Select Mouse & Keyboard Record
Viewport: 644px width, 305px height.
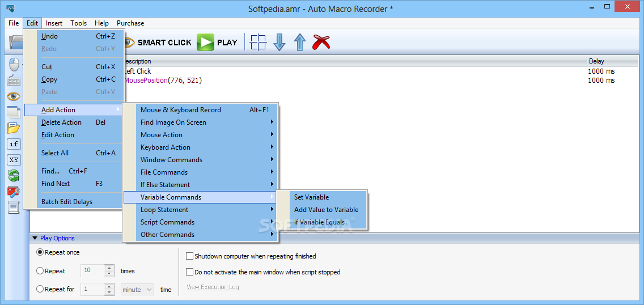coord(201,109)
